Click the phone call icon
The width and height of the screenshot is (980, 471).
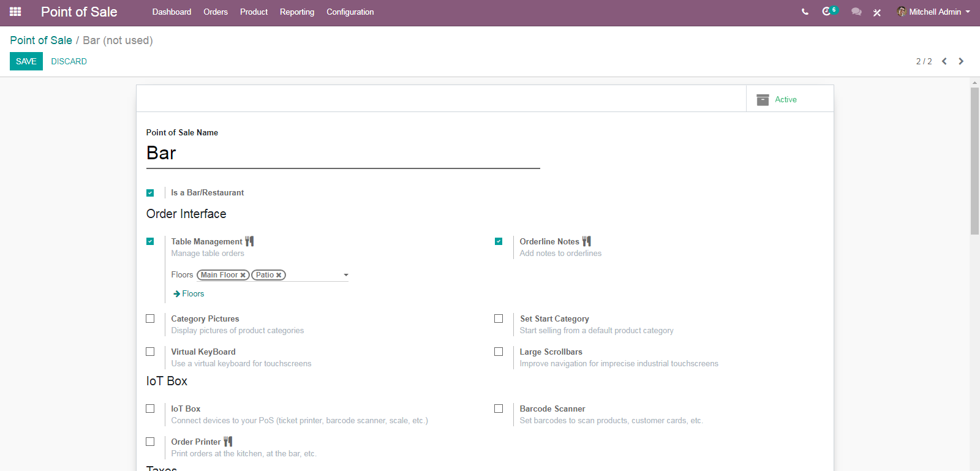(x=805, y=12)
